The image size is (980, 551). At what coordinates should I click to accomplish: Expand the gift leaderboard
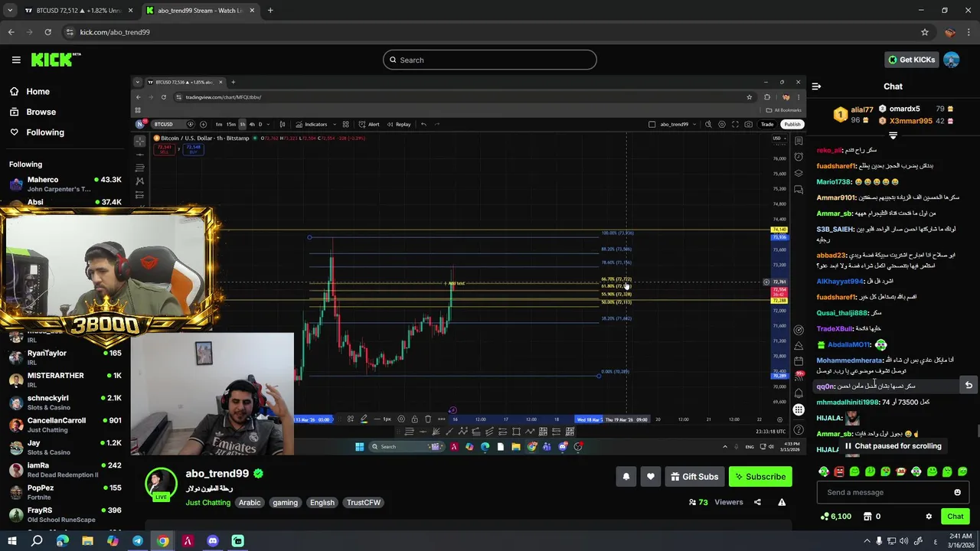point(893,135)
